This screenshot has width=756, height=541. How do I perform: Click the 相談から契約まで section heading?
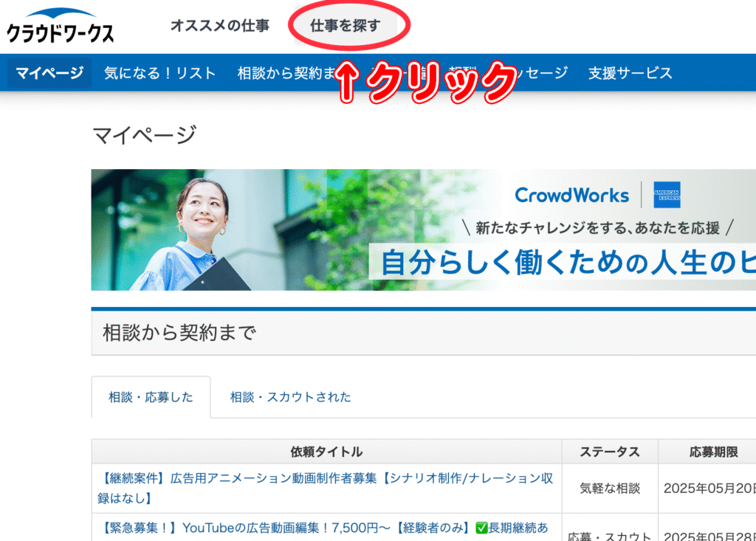point(179,332)
